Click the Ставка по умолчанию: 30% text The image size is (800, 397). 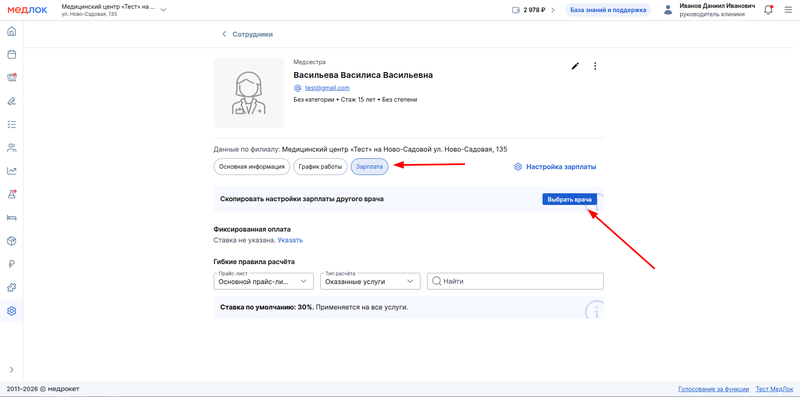267,308
